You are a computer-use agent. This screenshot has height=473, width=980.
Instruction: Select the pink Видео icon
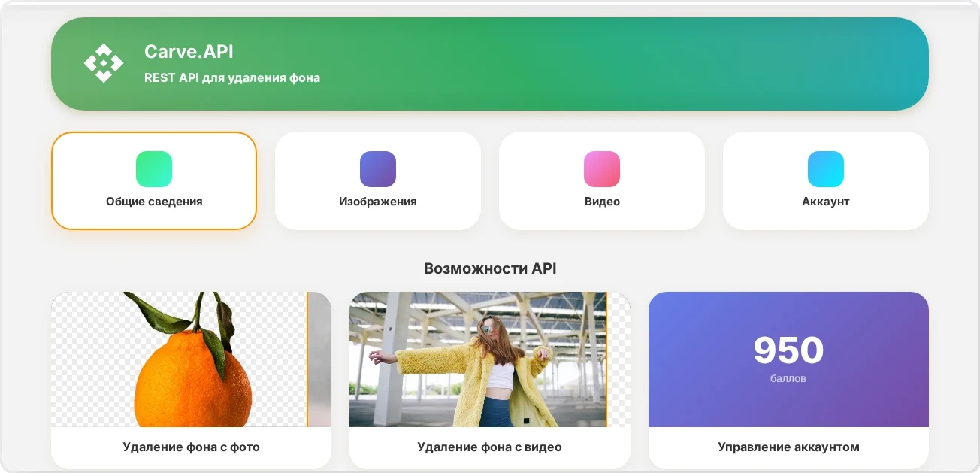point(602,169)
